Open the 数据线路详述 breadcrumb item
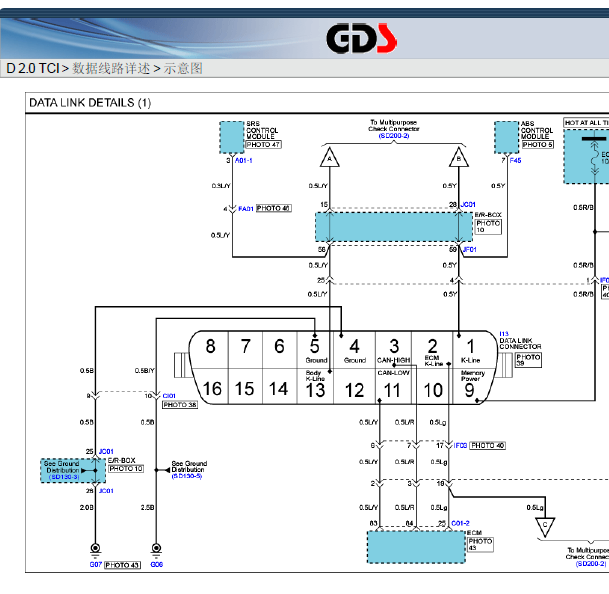The height and width of the screenshot is (594, 609). tap(111, 69)
